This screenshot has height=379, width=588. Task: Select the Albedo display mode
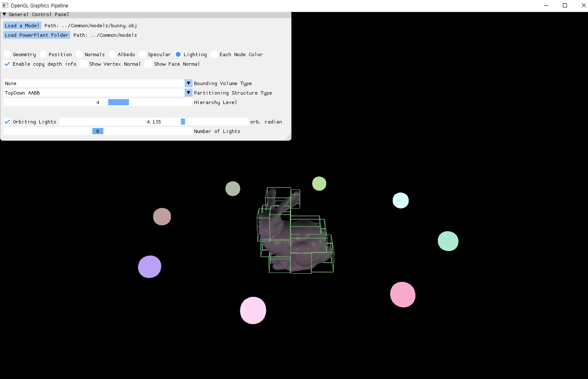coord(112,54)
